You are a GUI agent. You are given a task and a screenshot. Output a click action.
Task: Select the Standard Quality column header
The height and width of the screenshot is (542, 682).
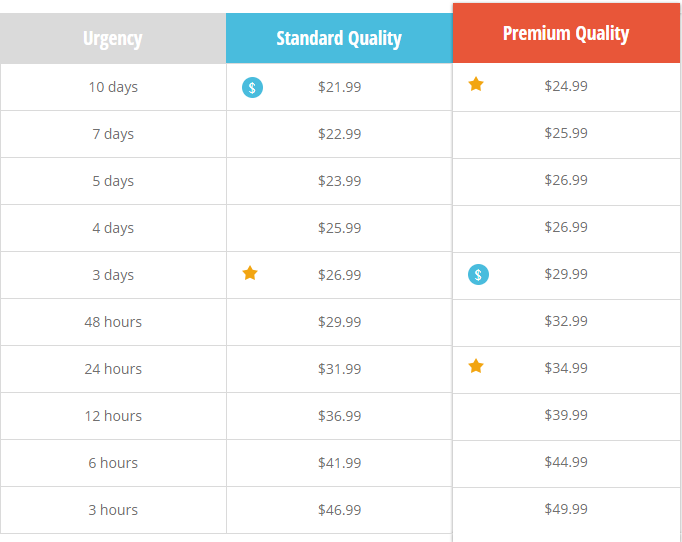coord(339,38)
